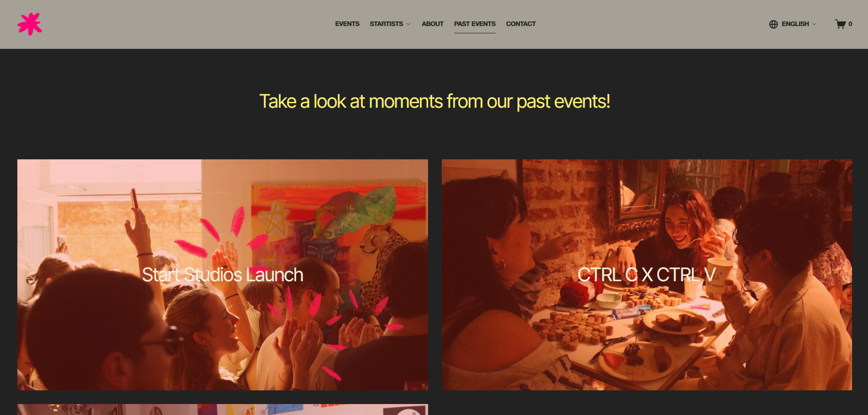Open the Startists menu item

[x=386, y=24]
